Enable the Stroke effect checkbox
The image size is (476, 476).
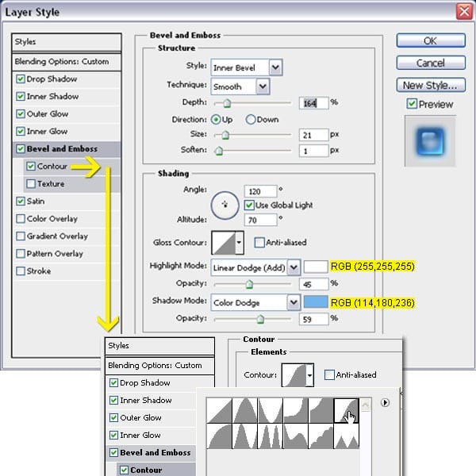[21, 271]
